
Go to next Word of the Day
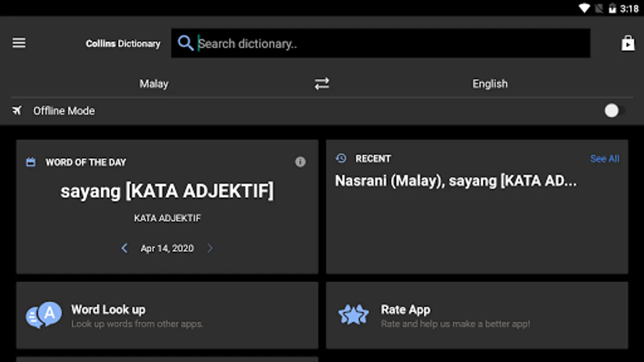(210, 248)
